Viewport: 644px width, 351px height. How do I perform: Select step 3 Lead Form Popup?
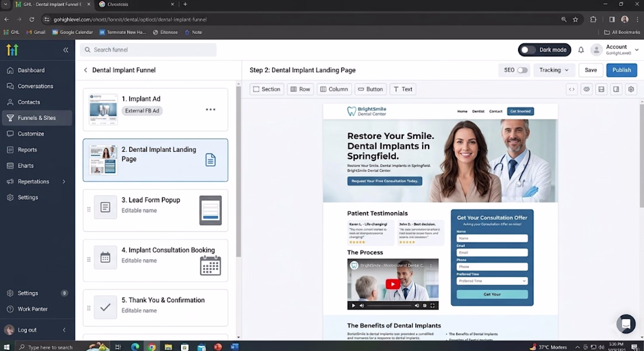pos(155,210)
